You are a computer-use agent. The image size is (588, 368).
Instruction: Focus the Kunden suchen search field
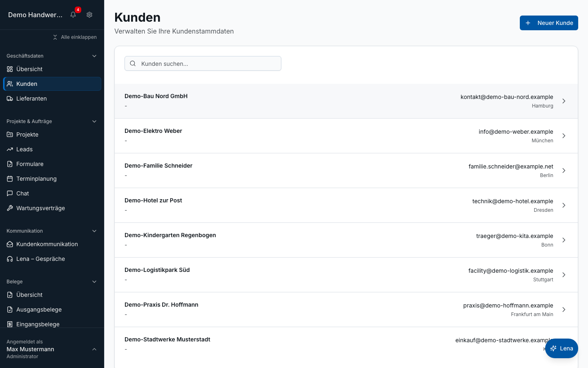203,63
